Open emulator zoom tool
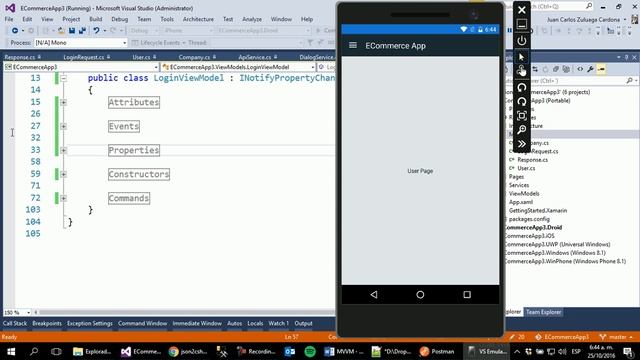The image size is (640, 360). click(522, 130)
